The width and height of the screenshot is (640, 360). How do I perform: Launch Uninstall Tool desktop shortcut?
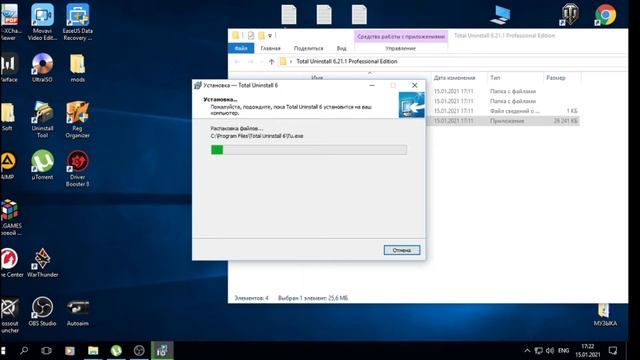pyautogui.click(x=42, y=119)
